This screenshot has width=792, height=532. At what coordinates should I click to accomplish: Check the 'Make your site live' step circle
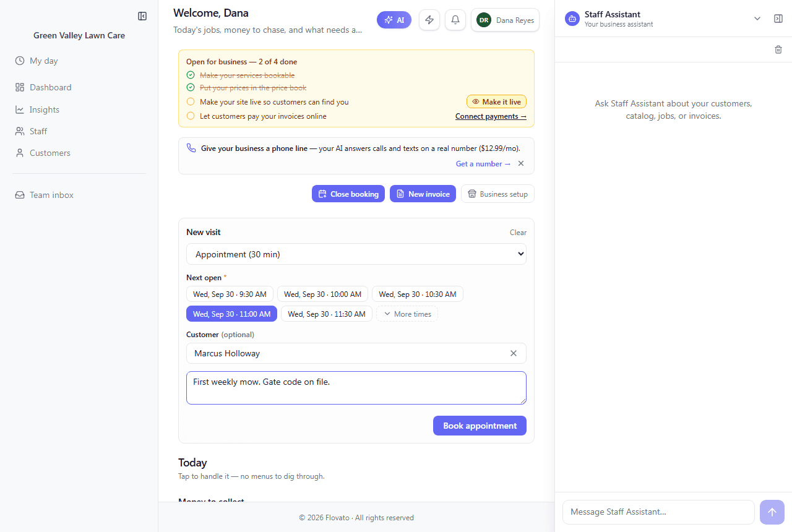coord(191,102)
